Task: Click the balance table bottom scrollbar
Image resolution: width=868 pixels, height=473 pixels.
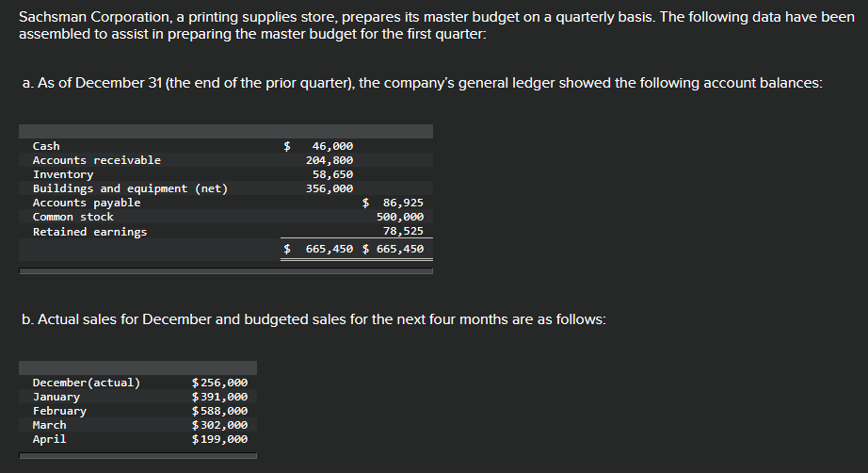Action: pos(226,271)
